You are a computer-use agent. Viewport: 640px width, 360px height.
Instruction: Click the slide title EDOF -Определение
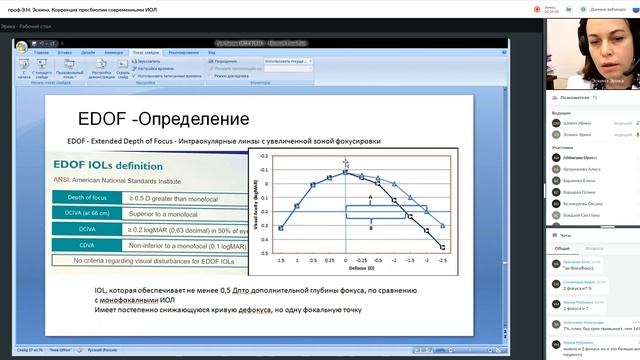(x=163, y=119)
